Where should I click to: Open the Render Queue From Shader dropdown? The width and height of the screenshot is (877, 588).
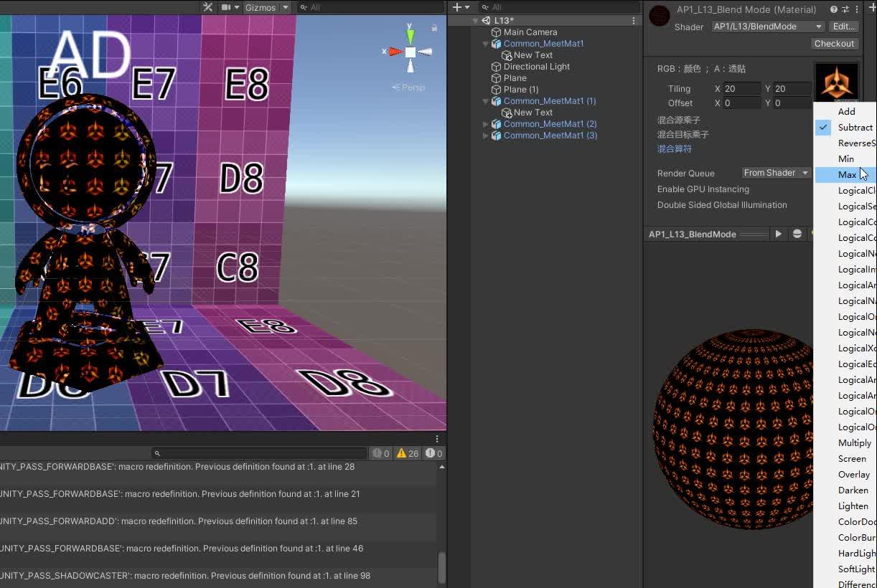[x=775, y=173]
